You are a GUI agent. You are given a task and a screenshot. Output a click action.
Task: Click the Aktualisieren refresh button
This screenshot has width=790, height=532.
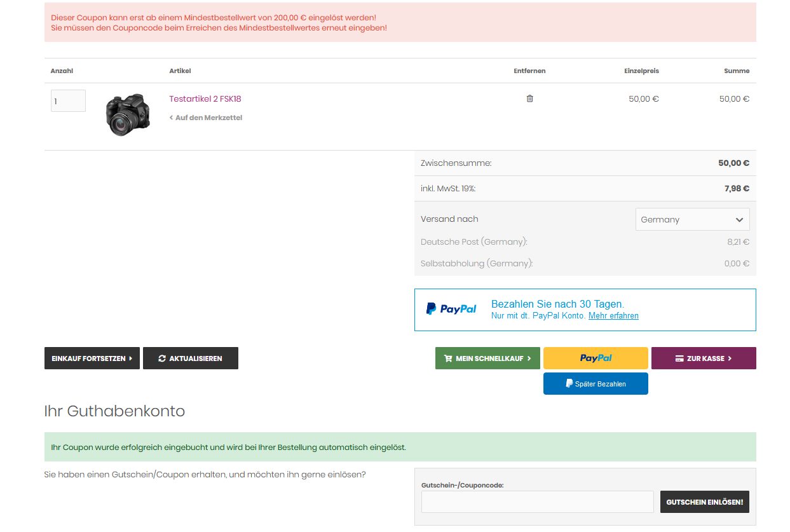point(191,358)
